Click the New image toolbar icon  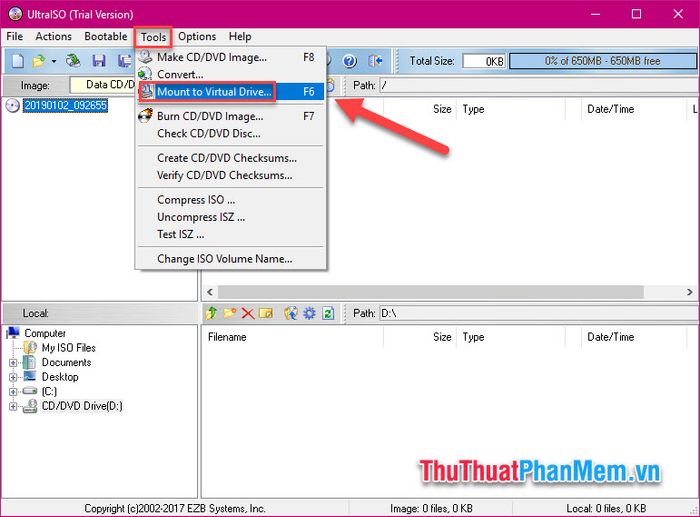(17, 61)
